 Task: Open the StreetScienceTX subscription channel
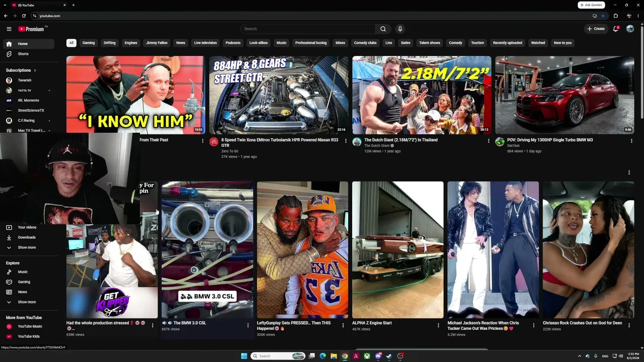pyautogui.click(x=28, y=111)
